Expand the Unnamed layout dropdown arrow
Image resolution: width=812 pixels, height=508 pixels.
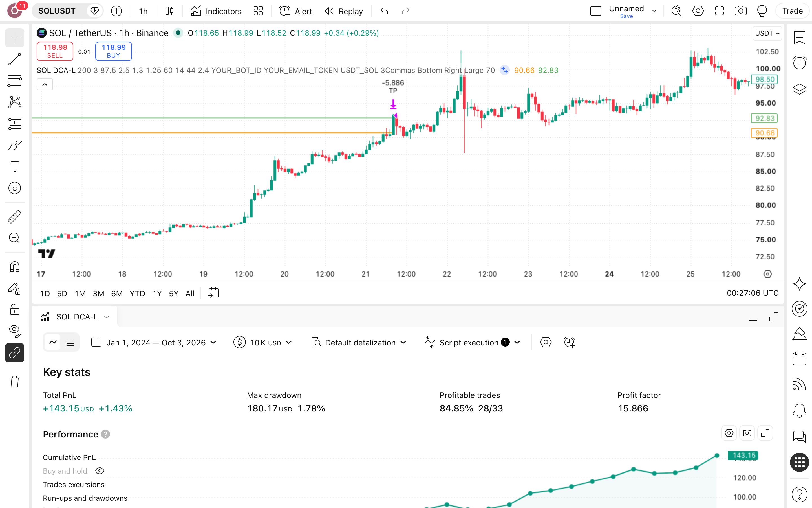(654, 11)
